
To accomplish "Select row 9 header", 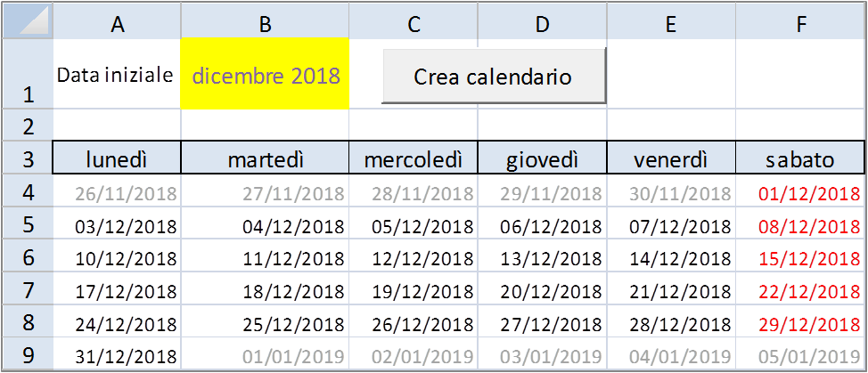I will pos(27,356).
